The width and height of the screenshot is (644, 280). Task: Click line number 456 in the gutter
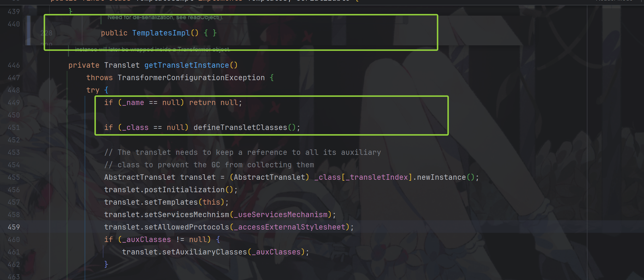[14, 190]
